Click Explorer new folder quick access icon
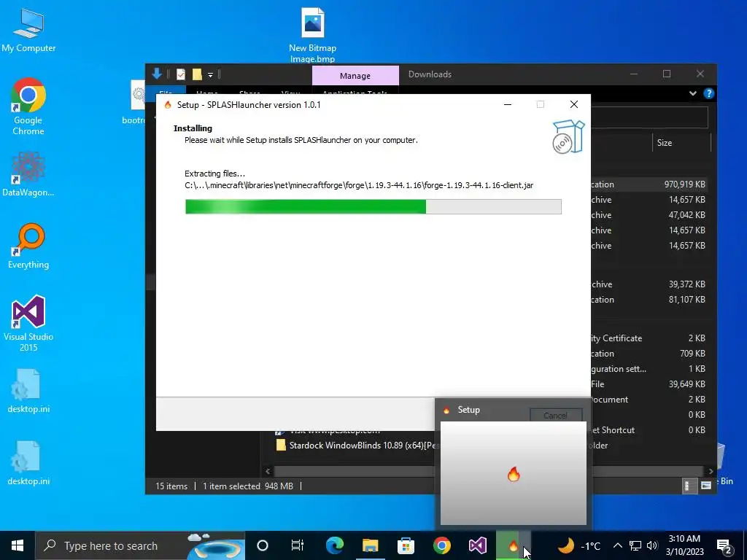This screenshot has width=747, height=560. point(197,74)
